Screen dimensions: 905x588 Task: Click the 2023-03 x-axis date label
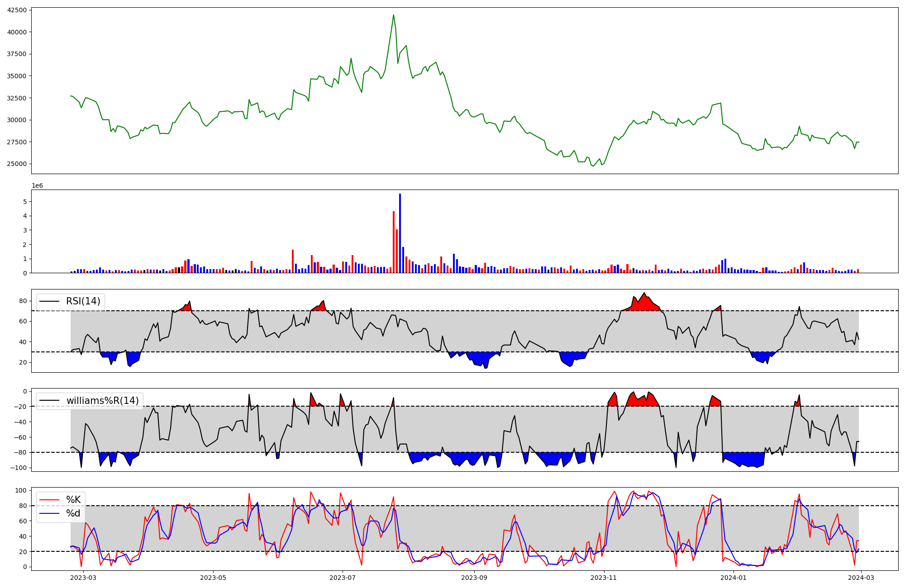(x=83, y=578)
